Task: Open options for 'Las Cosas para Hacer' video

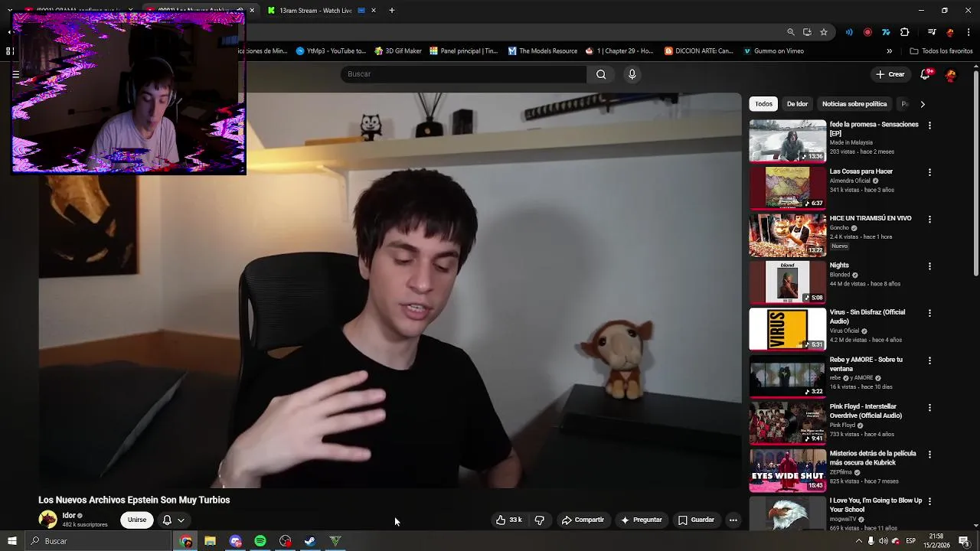Action: click(x=929, y=172)
